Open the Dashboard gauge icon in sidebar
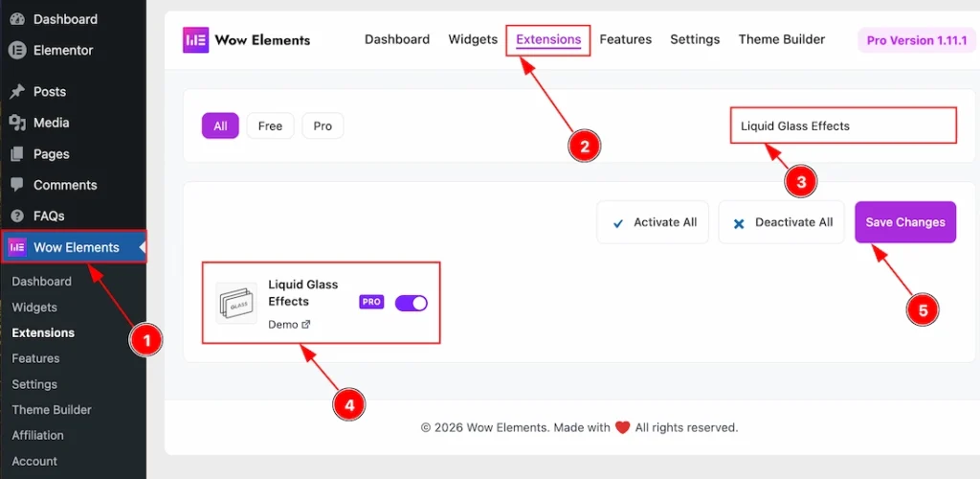980x479 pixels. pos(17,19)
